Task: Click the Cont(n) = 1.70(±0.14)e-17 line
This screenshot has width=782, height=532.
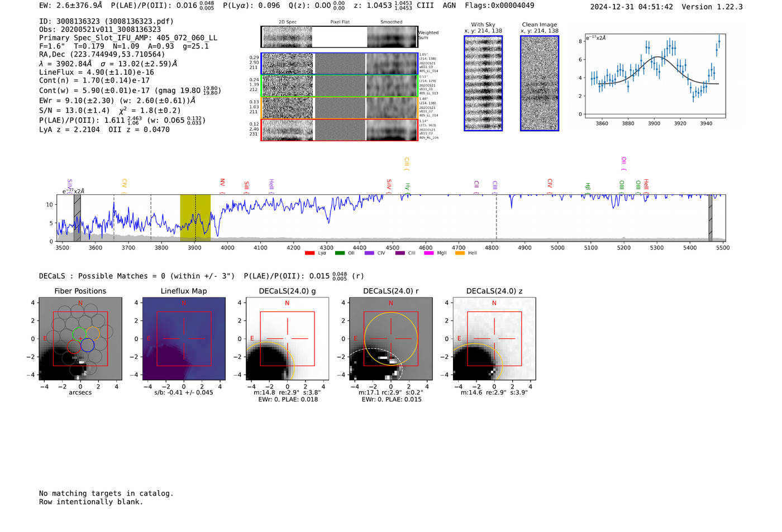Action: [x=94, y=80]
